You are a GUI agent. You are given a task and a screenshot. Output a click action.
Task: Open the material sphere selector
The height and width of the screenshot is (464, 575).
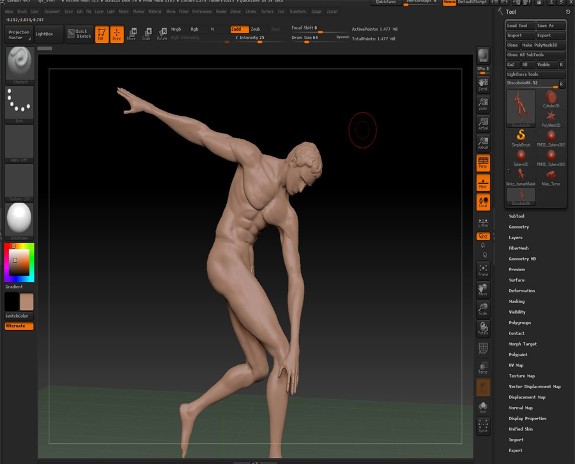[19, 220]
